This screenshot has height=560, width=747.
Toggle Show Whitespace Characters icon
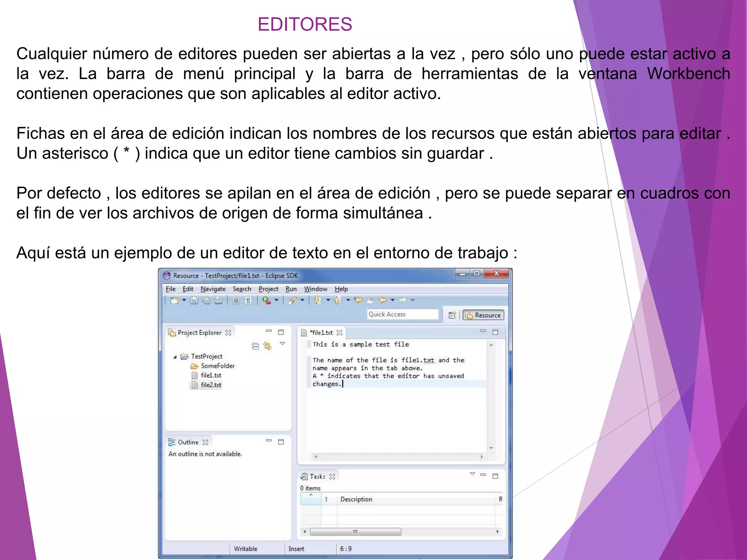248,300
